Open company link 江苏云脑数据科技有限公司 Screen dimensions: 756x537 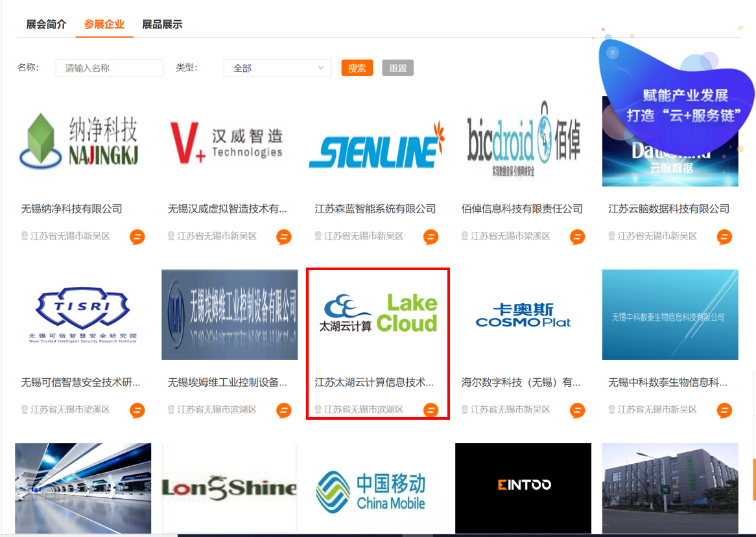(668, 209)
